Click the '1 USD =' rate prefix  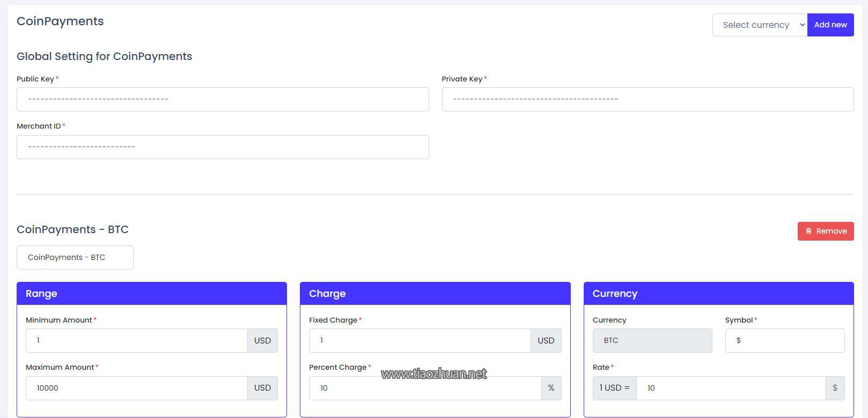click(615, 388)
